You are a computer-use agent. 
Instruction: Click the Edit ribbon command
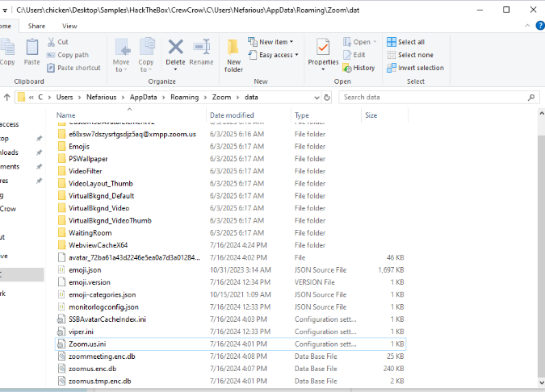(354, 55)
